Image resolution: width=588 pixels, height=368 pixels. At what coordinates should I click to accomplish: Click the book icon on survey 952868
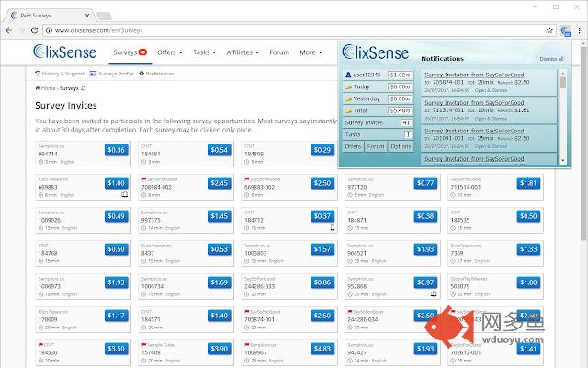pyautogui.click(x=434, y=293)
